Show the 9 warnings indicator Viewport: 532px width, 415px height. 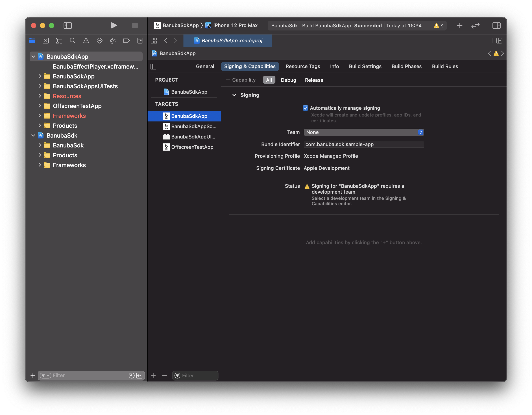click(439, 26)
